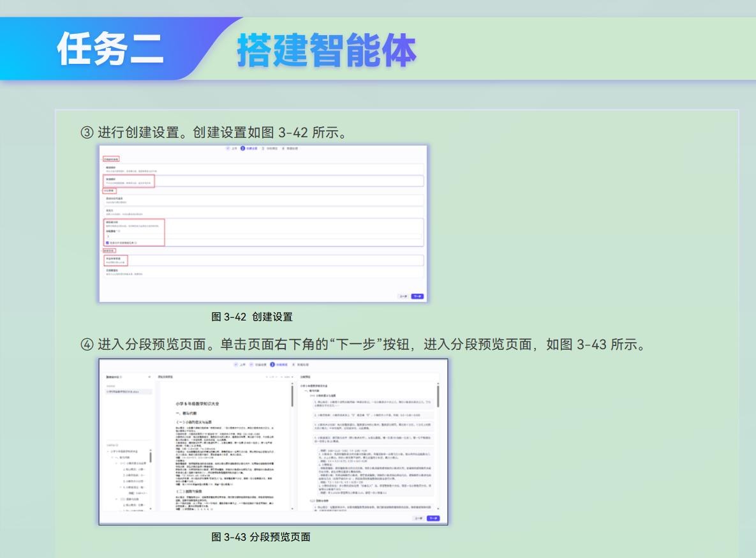756x558 pixels.
Task: Collapse the left file panel header in Figure 3-43
Action: click(x=149, y=377)
